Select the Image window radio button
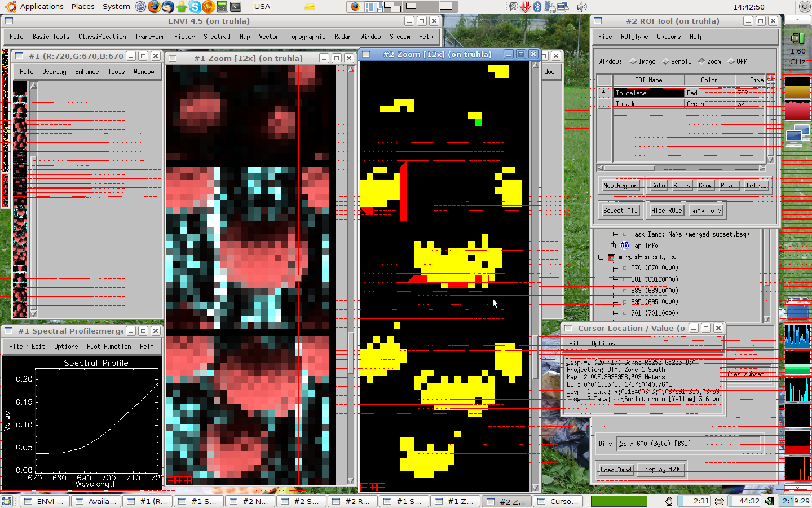The image size is (812, 508). tap(633, 62)
